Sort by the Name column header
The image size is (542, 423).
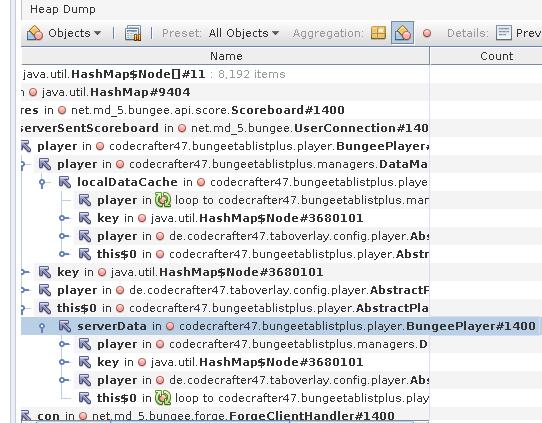pos(226,56)
